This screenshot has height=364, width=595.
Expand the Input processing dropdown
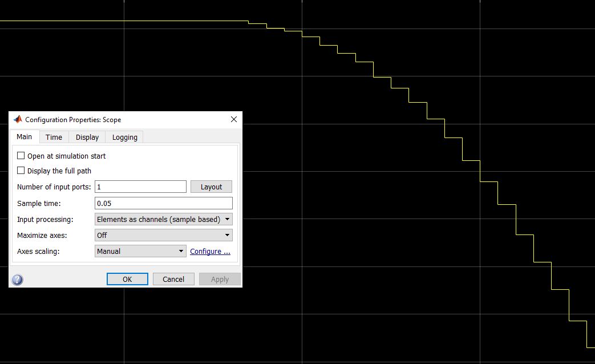(163, 219)
